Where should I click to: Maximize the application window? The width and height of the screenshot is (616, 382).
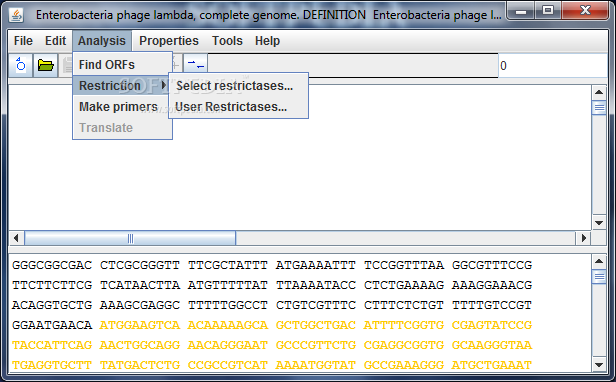[548, 11]
